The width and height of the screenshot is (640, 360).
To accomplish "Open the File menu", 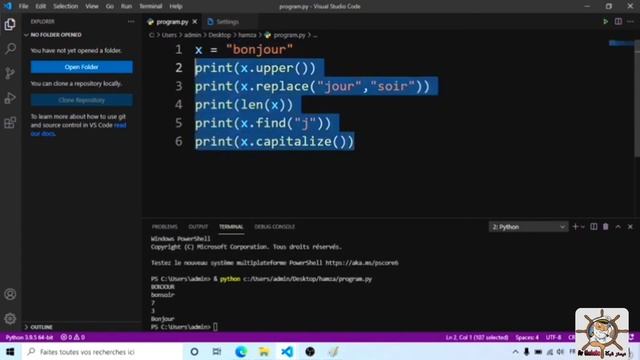I will [24, 6].
